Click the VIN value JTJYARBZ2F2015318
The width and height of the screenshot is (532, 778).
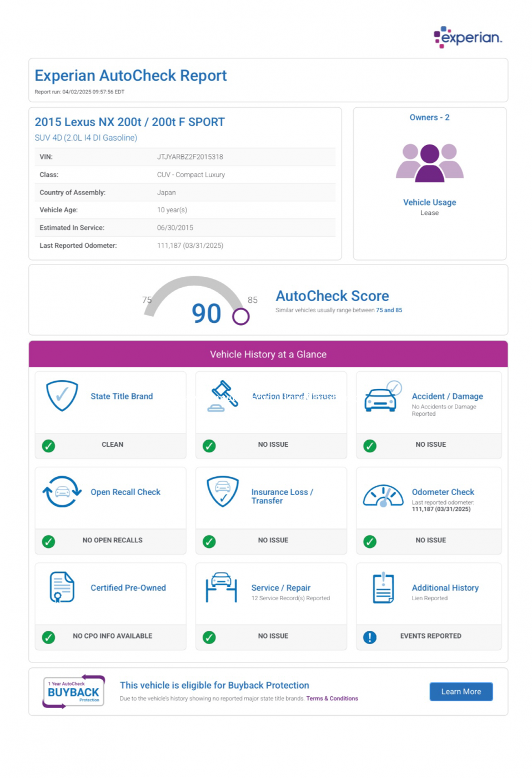[x=190, y=157]
